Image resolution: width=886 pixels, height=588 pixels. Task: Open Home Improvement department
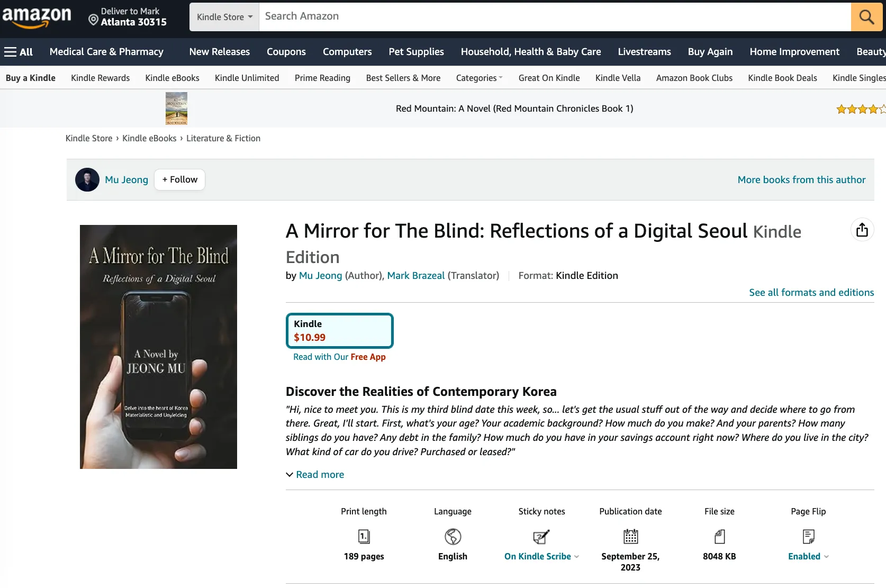point(794,52)
